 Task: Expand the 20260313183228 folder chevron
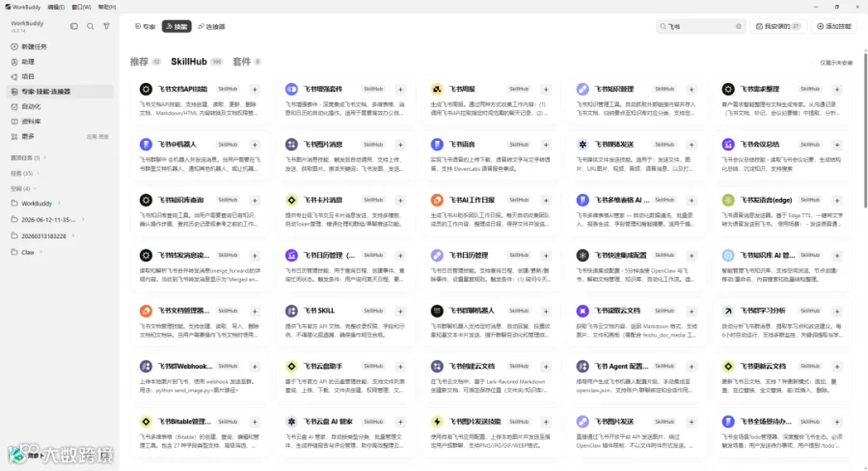(73, 235)
